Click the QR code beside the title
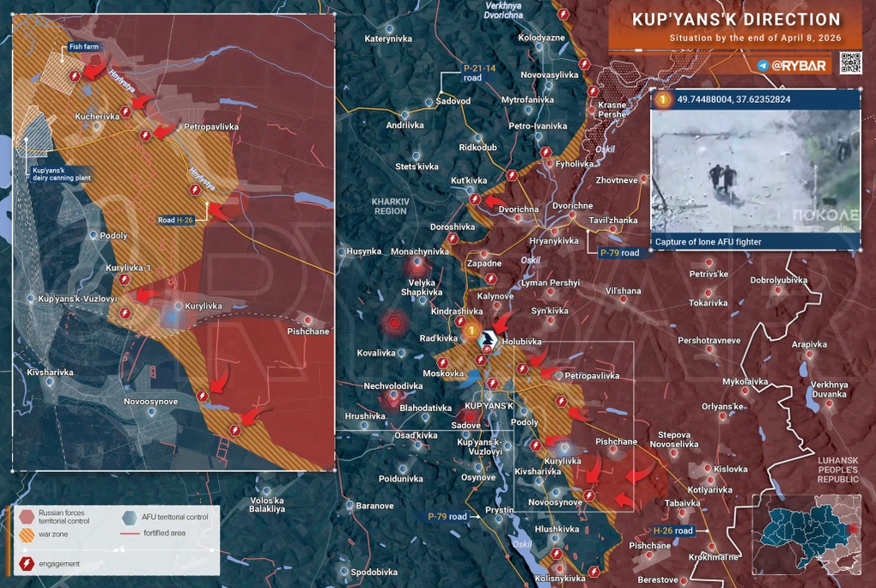The width and height of the screenshot is (876, 588). pyautogui.click(x=849, y=64)
